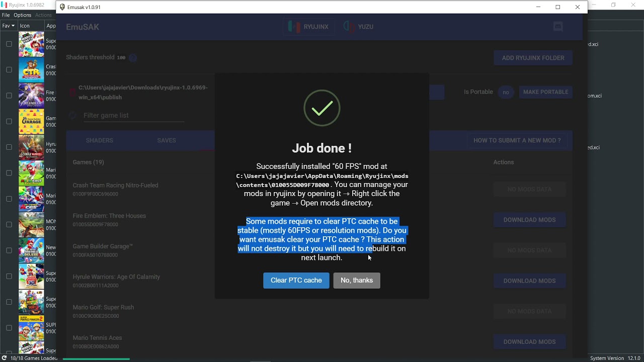Click the refresh icon in Ryujinx status bar
This screenshot has height=362, width=644.
click(4, 358)
